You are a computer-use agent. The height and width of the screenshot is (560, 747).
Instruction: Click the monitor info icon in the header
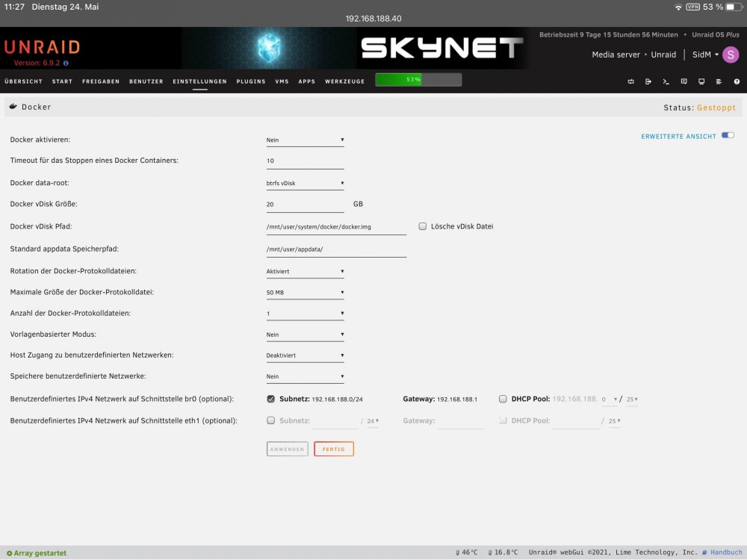701,81
